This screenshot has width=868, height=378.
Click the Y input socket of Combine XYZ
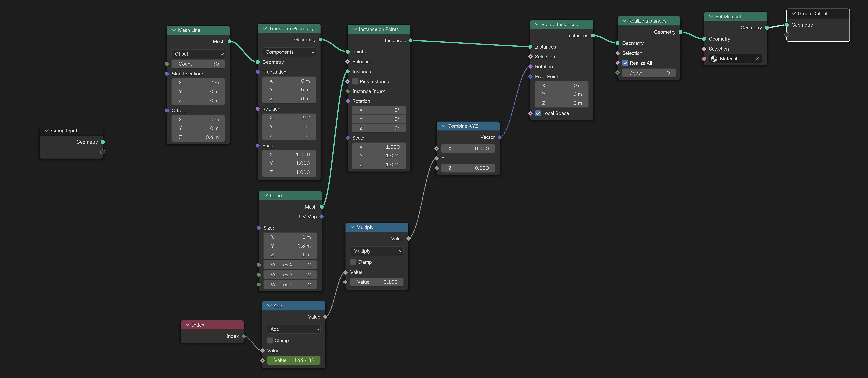click(437, 158)
